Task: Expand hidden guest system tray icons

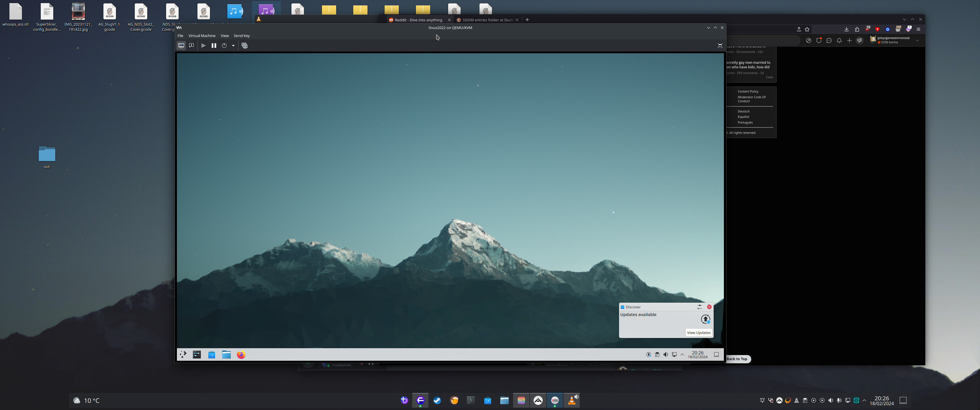Action: point(682,354)
